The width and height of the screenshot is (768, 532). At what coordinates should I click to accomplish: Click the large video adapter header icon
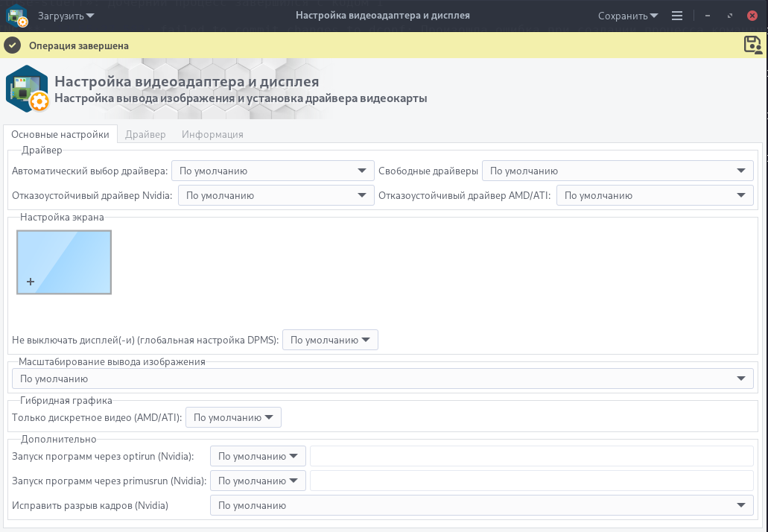click(28, 89)
